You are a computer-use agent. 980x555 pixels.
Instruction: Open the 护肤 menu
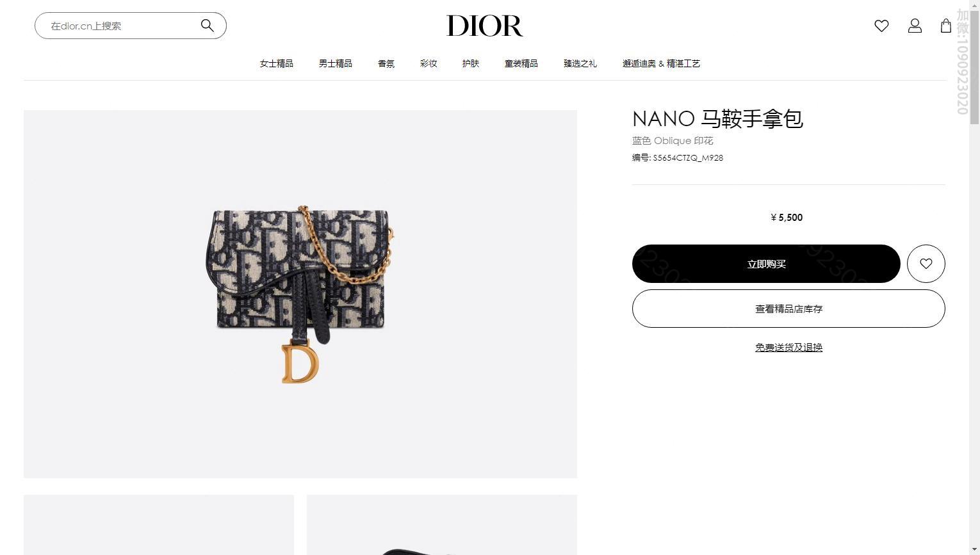(x=471, y=63)
